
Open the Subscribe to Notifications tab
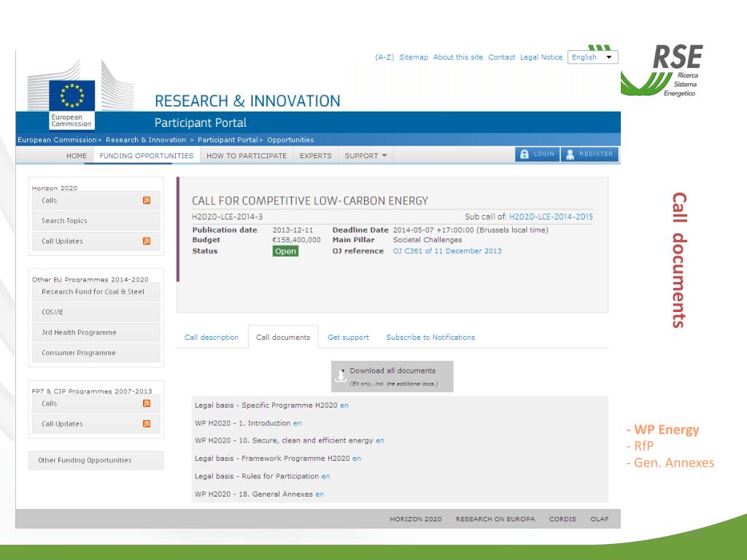point(430,337)
